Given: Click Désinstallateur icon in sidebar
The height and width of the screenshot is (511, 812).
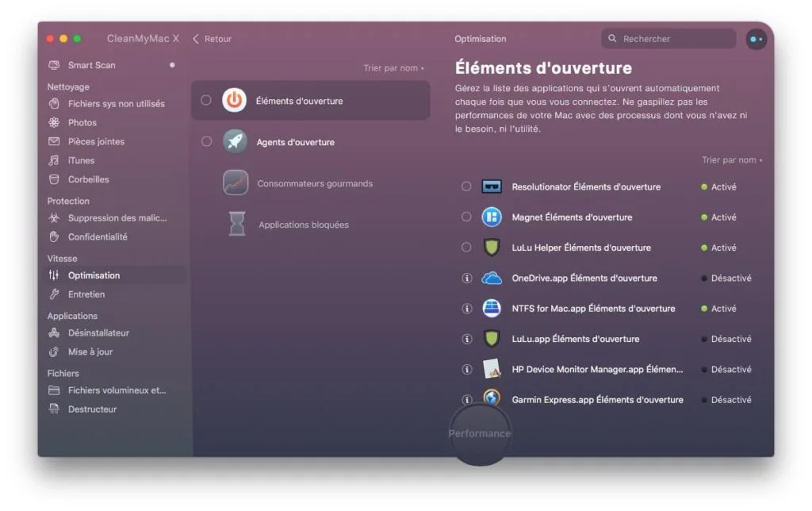Looking at the screenshot, I should tap(54, 332).
